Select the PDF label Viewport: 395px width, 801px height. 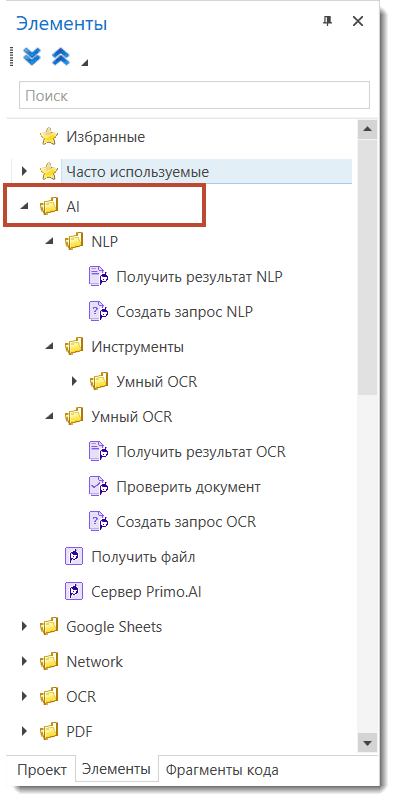coord(79,732)
